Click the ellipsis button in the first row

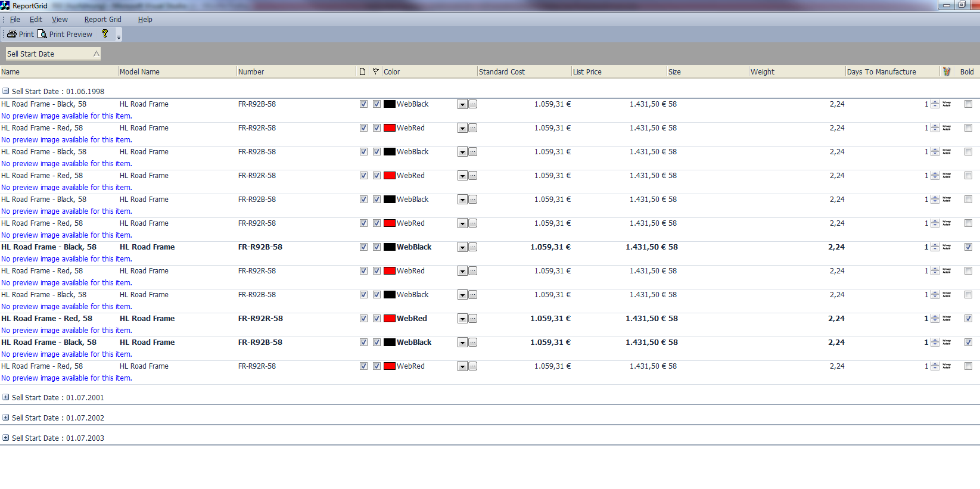(472, 104)
